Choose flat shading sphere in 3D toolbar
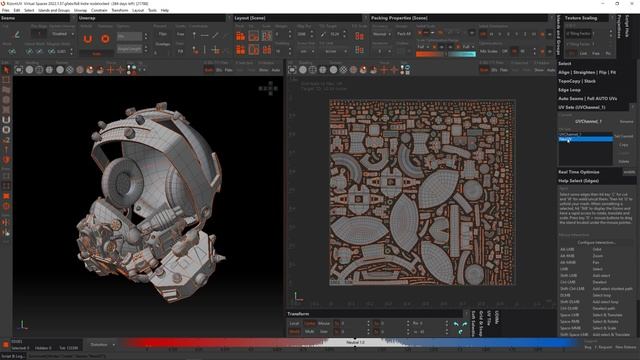640x360 pixels. pyautogui.click(x=29, y=70)
